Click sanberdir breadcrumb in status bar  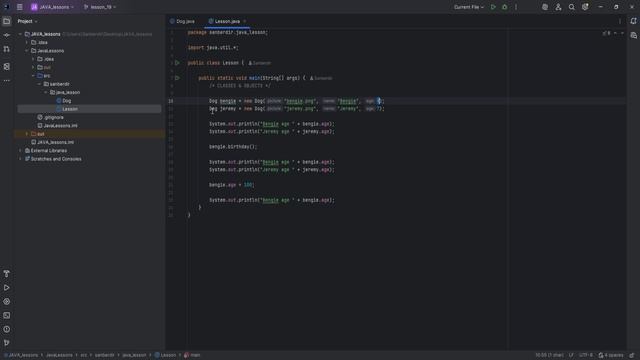point(104,355)
